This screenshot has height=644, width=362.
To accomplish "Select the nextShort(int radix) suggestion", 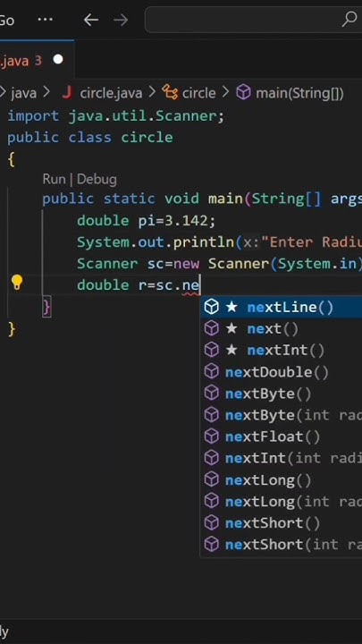I will [282, 545].
